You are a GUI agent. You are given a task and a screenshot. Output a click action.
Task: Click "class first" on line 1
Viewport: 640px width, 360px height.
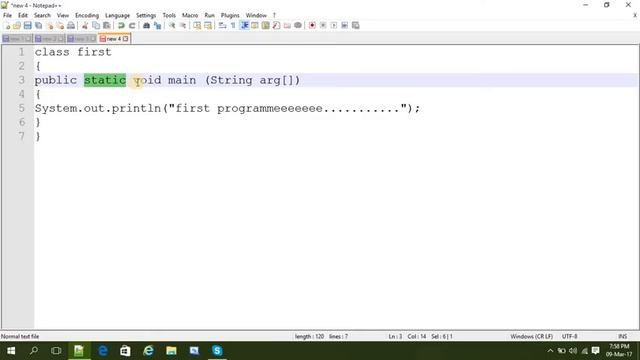tap(73, 52)
